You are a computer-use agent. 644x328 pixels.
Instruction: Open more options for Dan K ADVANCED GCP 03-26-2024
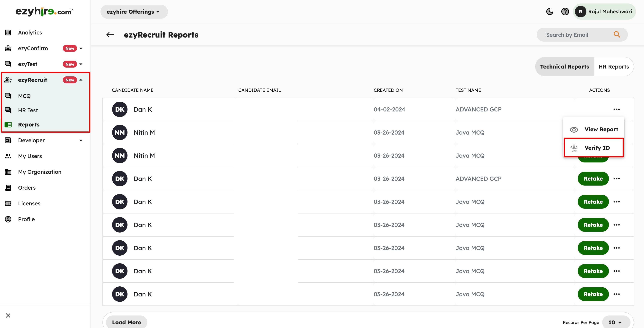[616, 179]
